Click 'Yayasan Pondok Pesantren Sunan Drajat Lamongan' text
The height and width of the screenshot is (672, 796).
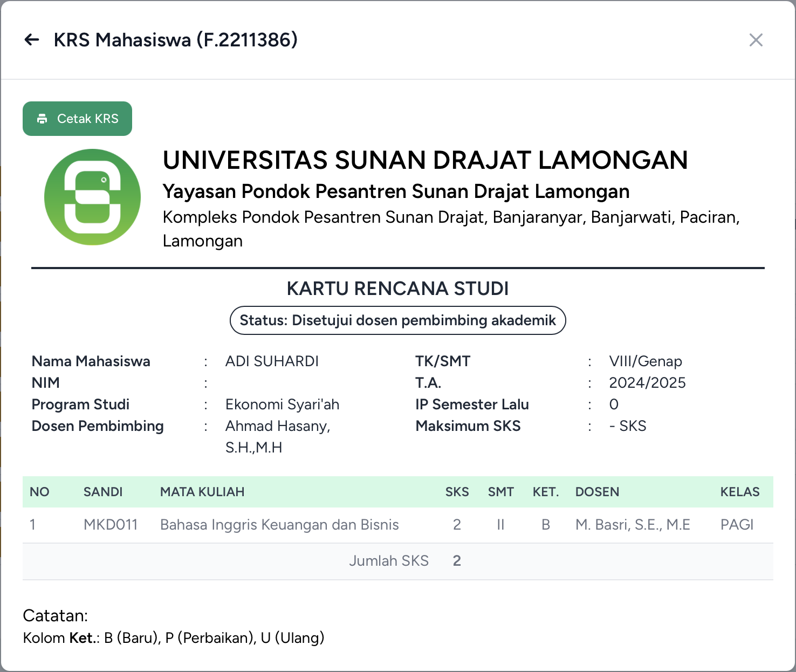[396, 191]
